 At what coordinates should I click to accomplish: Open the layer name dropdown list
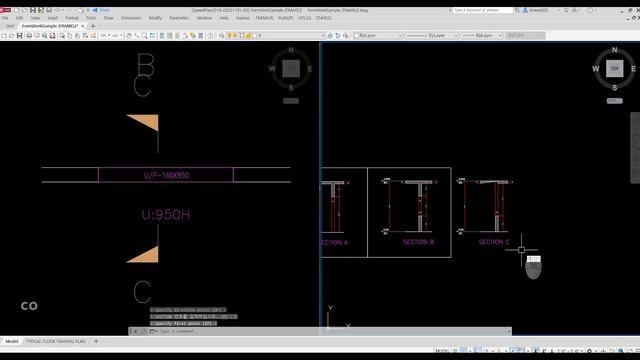(x=323, y=36)
